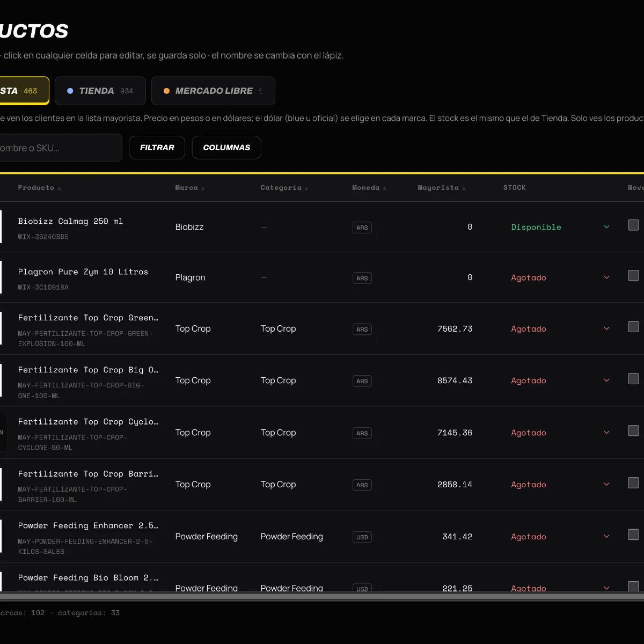The height and width of the screenshot is (644, 644).
Task: Tick the checkbox for Top Crop Green Explosion row
Action: (633, 326)
